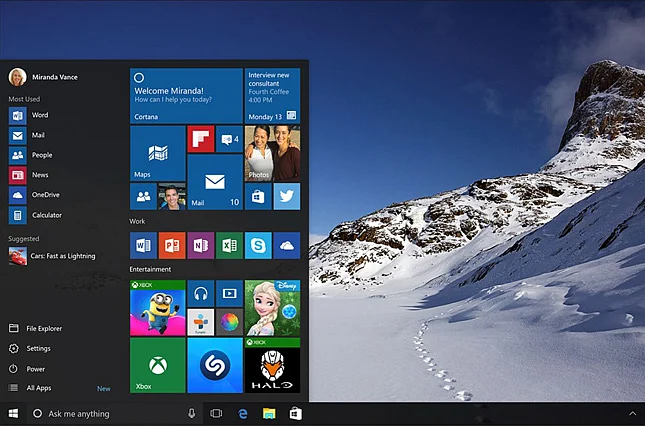This screenshot has height=426, width=645.
Task: Click the Entertainment group heading
Action: [x=150, y=269]
